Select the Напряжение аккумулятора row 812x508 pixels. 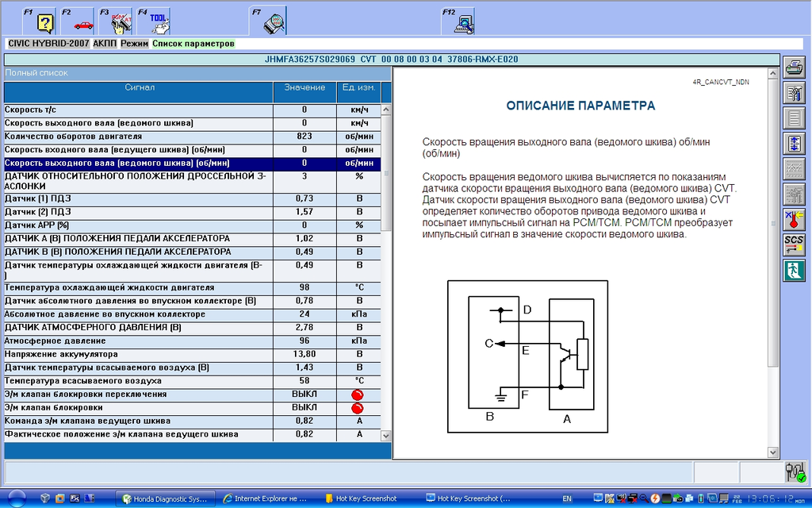click(192, 355)
